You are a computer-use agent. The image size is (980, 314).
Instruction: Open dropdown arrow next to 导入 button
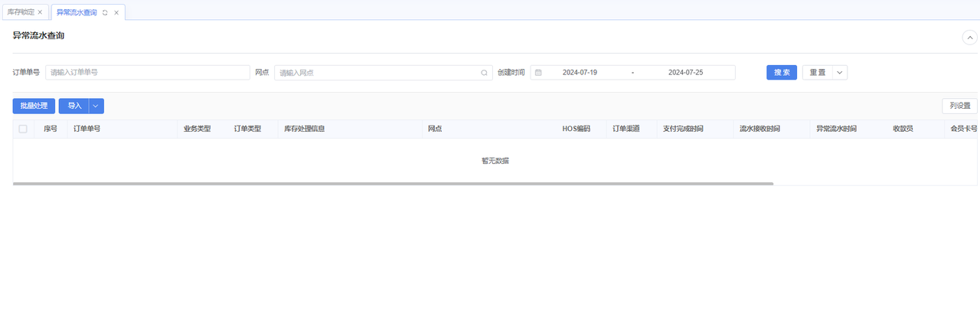click(96, 106)
